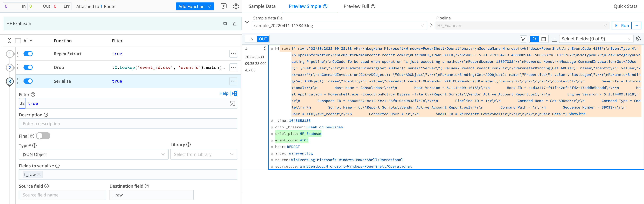Open the Type JSON Object dropdown
644x204 pixels.
point(94,154)
